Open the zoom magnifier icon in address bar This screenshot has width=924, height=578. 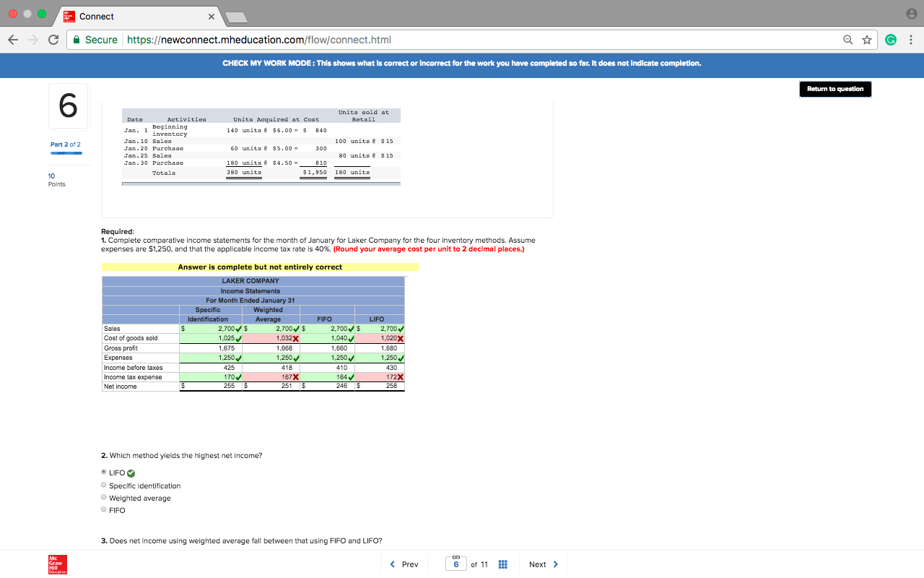(x=847, y=40)
